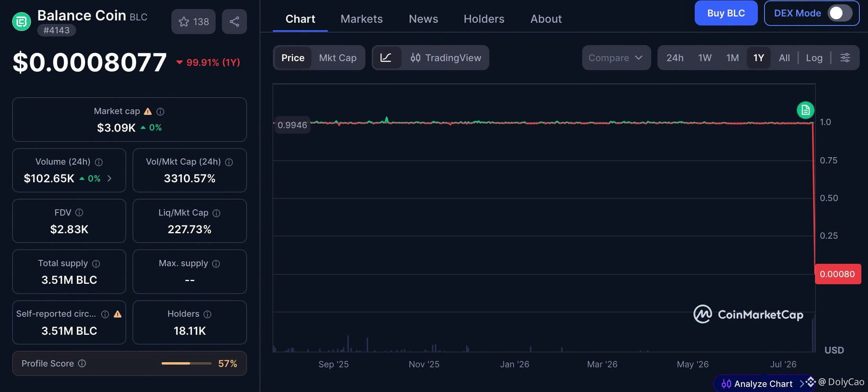Open the About tab

pos(546,19)
